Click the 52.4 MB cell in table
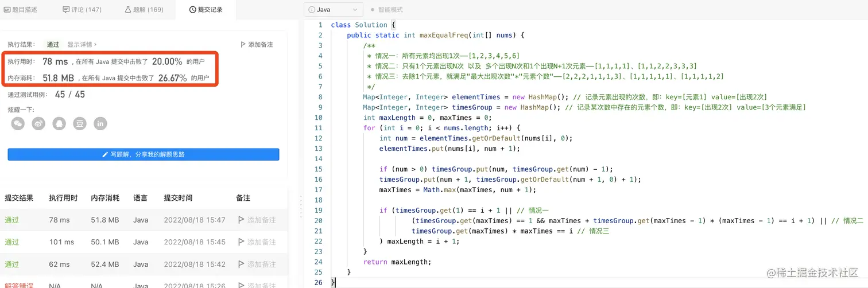This screenshot has width=868, height=288. pyautogui.click(x=105, y=264)
